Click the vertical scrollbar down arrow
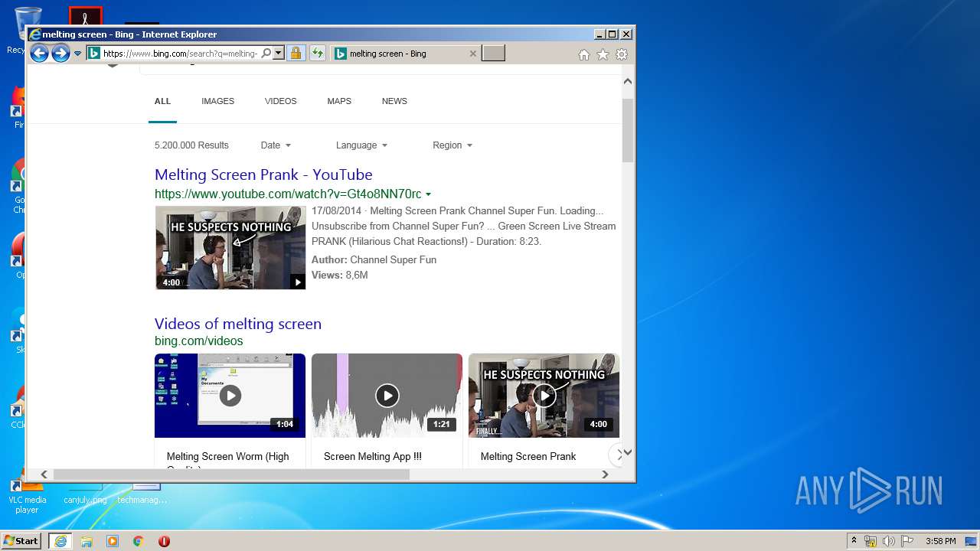Image resolution: width=980 pixels, height=551 pixels. 628,452
